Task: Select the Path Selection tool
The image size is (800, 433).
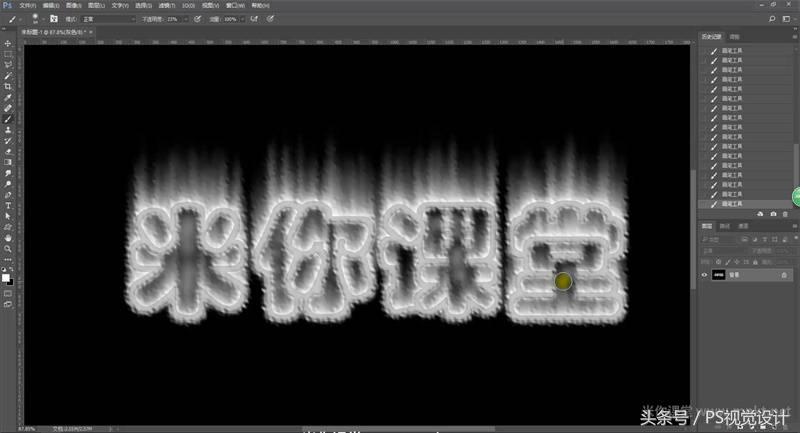Action: pyautogui.click(x=8, y=216)
